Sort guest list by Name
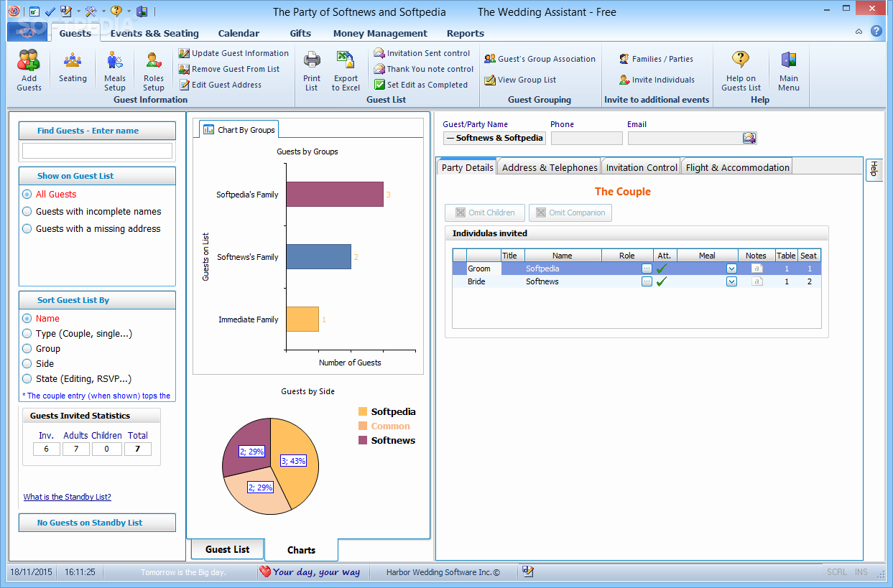Screen dimensions: 893x588 point(27,318)
